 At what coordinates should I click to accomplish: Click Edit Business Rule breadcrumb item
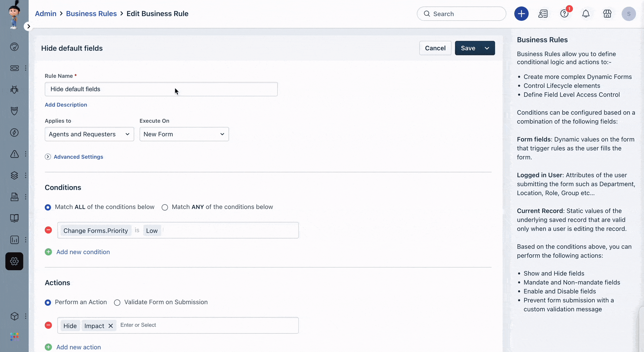157,13
